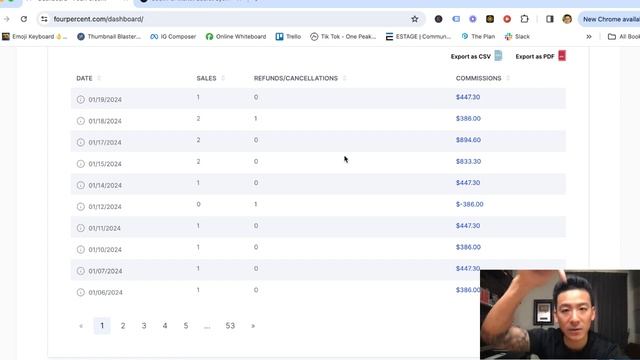Open the All Bookmarks folder
This screenshot has height=360, width=640.
[624, 37]
